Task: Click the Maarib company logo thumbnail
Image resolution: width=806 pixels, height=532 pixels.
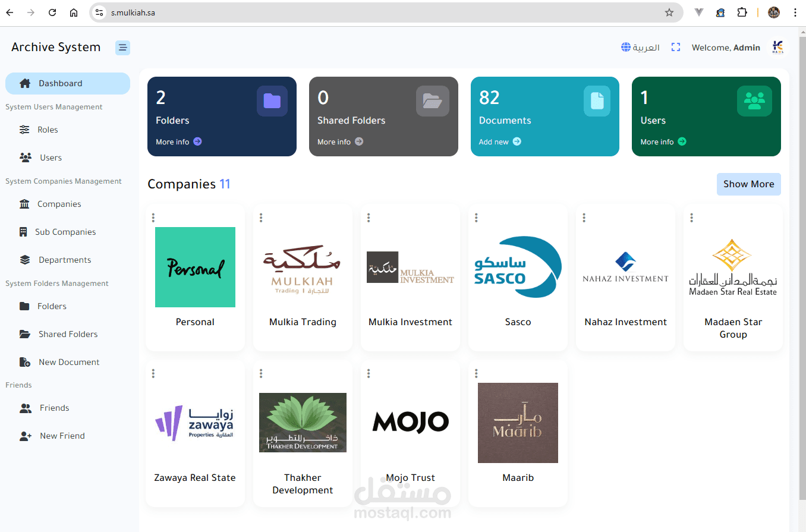Action: click(x=518, y=423)
